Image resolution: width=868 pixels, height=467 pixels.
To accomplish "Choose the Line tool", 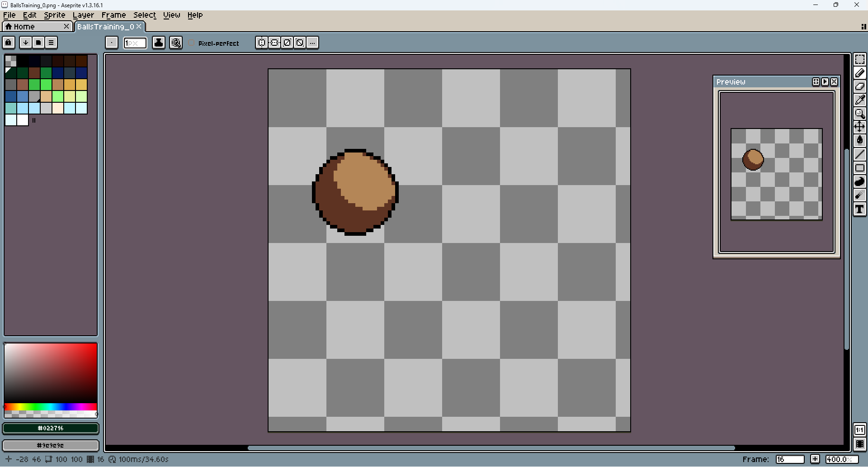I will [859, 154].
